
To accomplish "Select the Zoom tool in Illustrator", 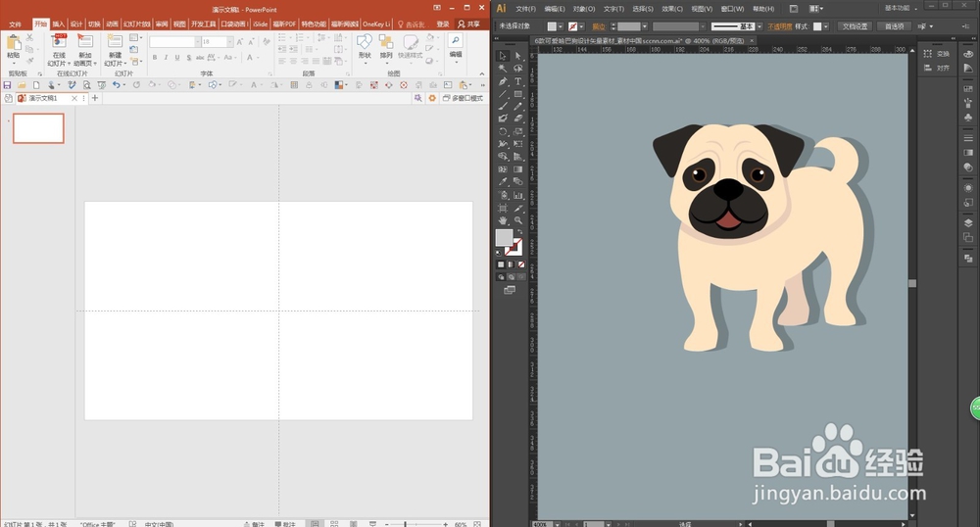I will pos(518,220).
